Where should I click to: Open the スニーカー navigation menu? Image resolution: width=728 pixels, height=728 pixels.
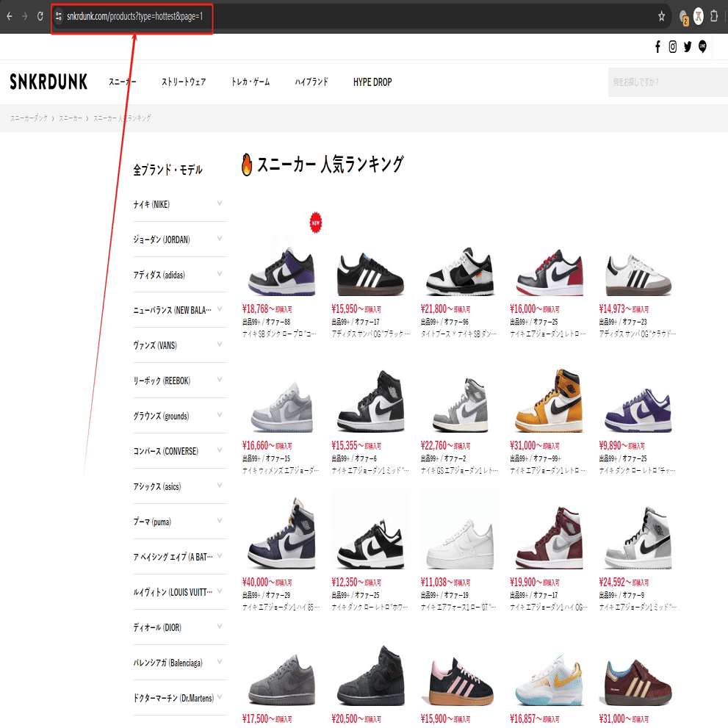[x=123, y=82]
